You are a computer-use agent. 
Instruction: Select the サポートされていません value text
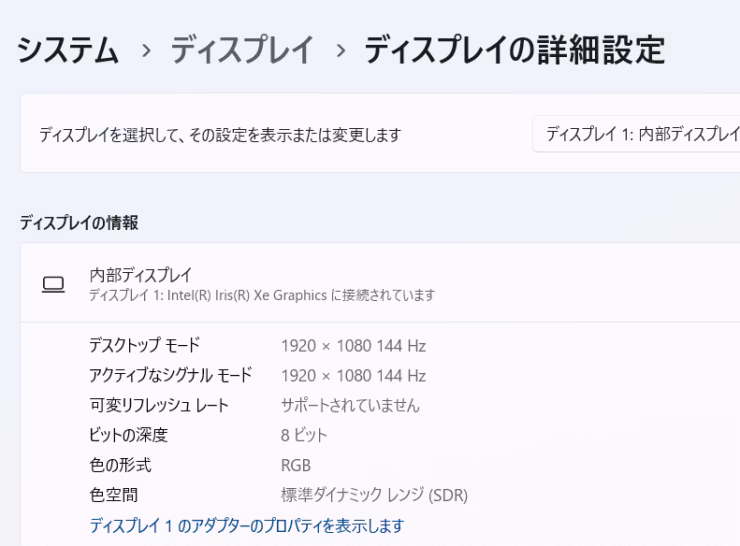point(350,405)
